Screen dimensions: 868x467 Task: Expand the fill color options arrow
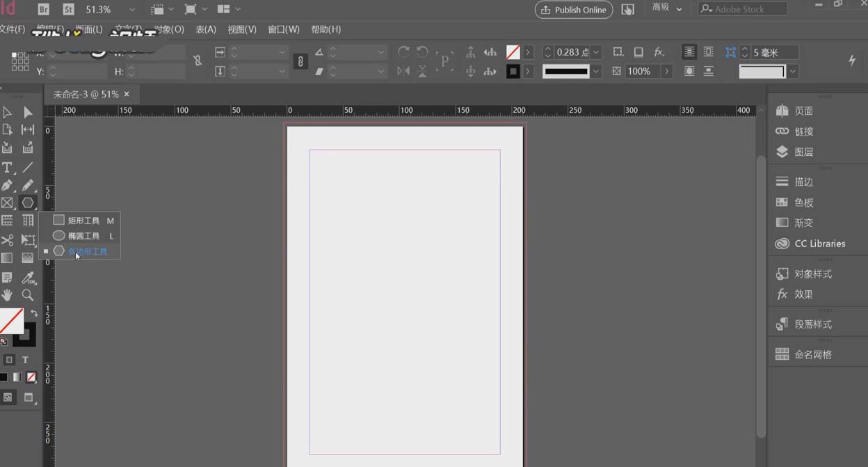point(529,52)
